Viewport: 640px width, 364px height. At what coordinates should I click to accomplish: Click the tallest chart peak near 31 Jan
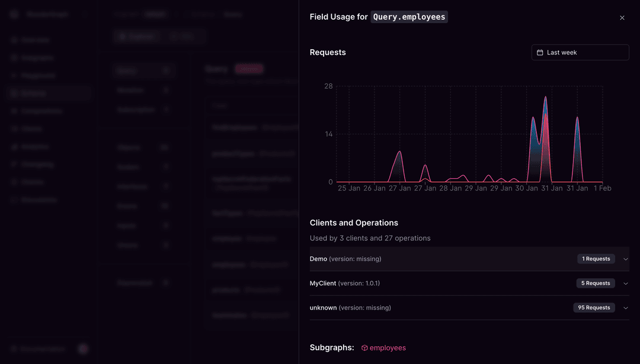[545, 98]
